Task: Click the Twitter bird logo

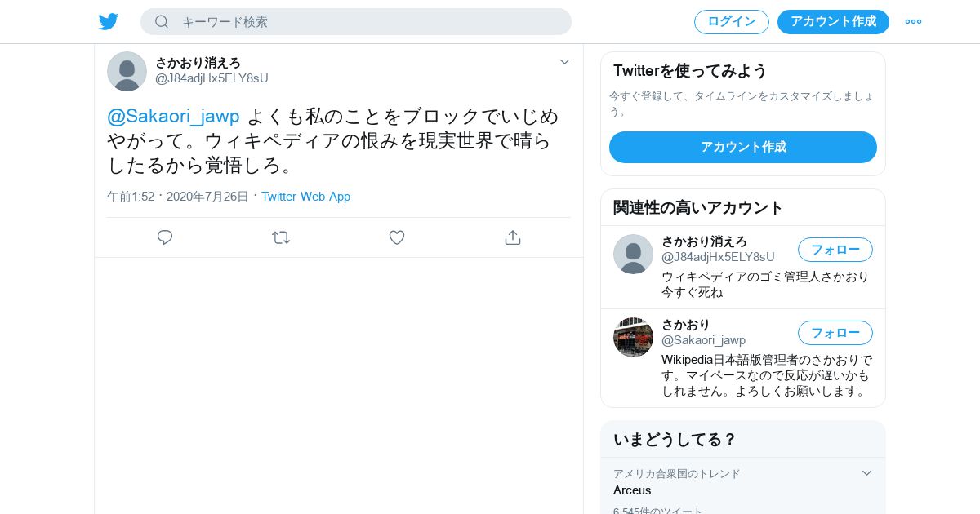Action: click(x=109, y=22)
